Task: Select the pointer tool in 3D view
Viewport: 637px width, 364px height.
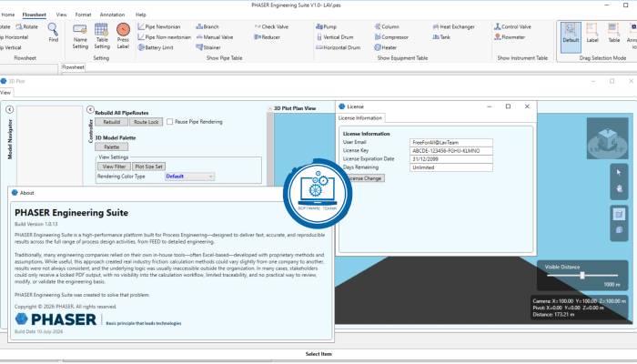Action: click(x=619, y=173)
